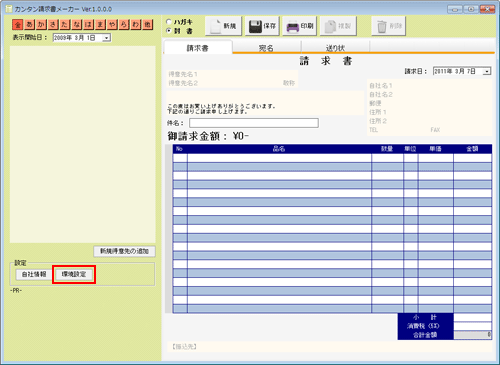Filter customer list by ま row
This screenshot has height=365, width=500.
point(100,24)
